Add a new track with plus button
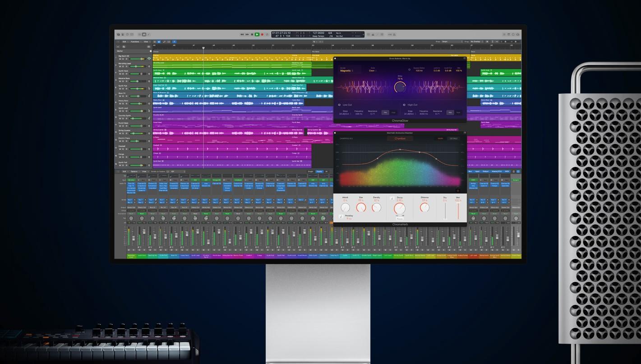This screenshot has width=641, height=364. 118,47
